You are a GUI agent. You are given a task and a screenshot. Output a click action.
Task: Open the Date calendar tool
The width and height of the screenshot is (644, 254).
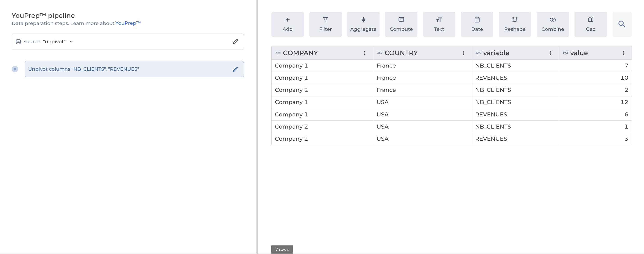pos(477,24)
